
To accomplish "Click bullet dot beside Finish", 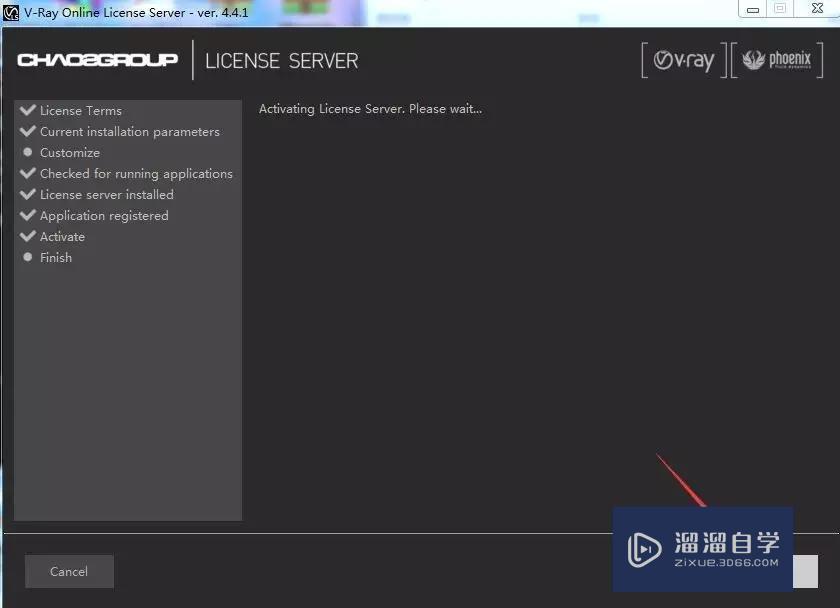I will pos(28,257).
